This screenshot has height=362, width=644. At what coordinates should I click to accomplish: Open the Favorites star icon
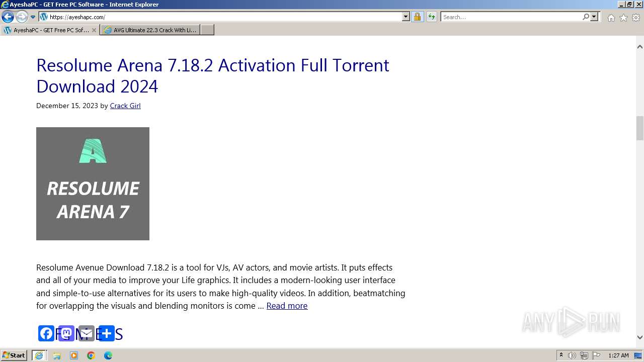tap(623, 18)
